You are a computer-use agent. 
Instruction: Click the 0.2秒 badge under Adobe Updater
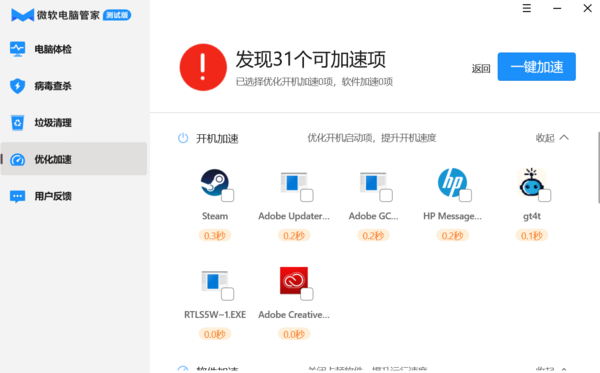coord(293,236)
